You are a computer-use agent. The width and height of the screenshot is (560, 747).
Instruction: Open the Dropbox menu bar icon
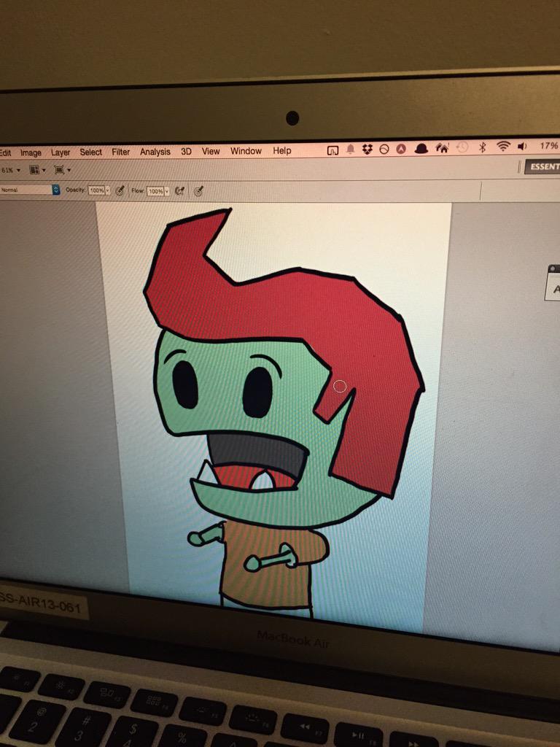(367, 150)
